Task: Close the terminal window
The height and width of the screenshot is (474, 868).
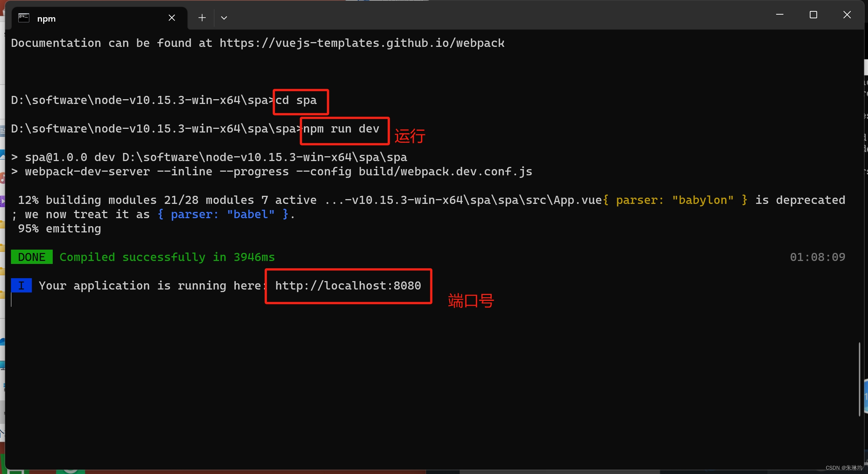Action: point(847,15)
